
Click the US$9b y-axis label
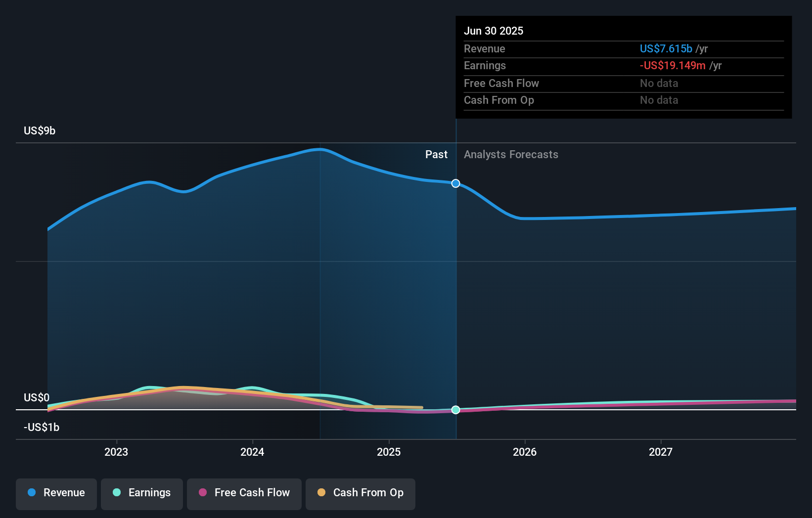(40, 130)
